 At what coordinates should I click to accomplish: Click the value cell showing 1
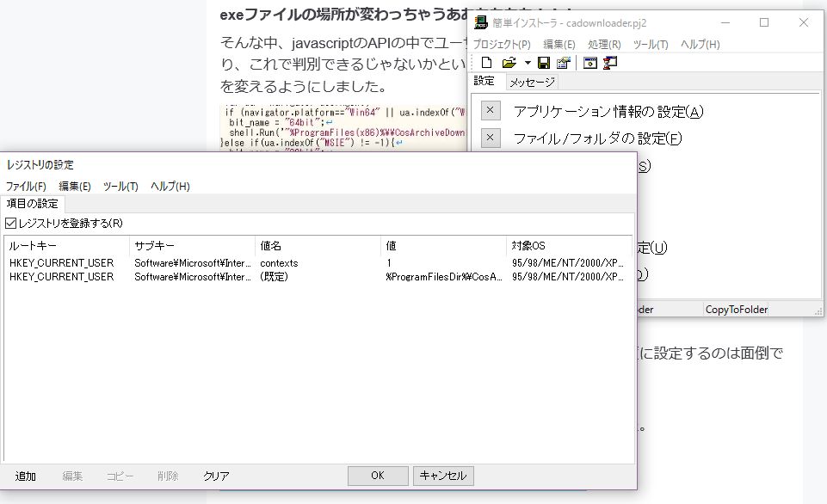click(389, 263)
